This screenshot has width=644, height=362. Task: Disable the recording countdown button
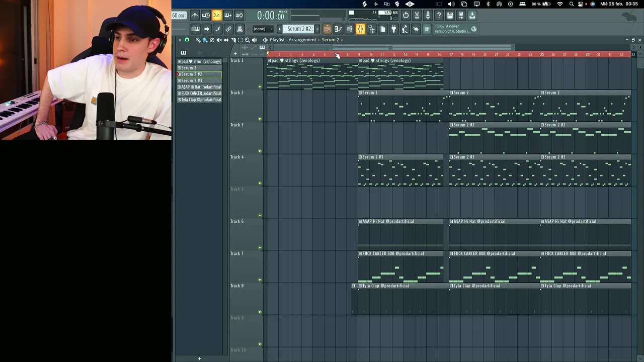[x=217, y=16]
